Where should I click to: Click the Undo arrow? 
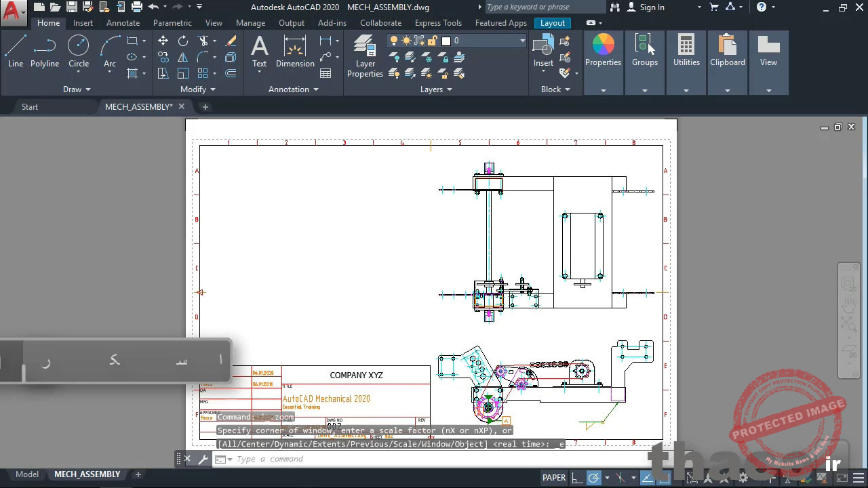pos(153,7)
